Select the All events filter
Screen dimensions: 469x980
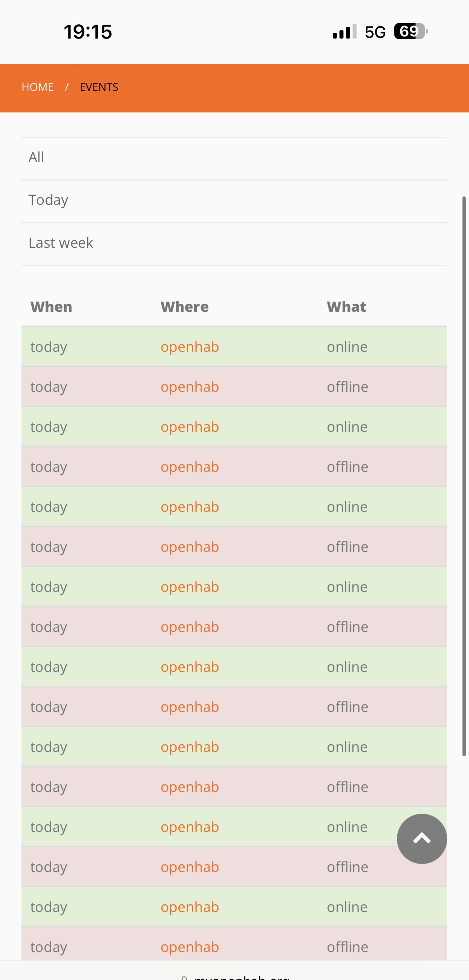pyautogui.click(x=36, y=157)
